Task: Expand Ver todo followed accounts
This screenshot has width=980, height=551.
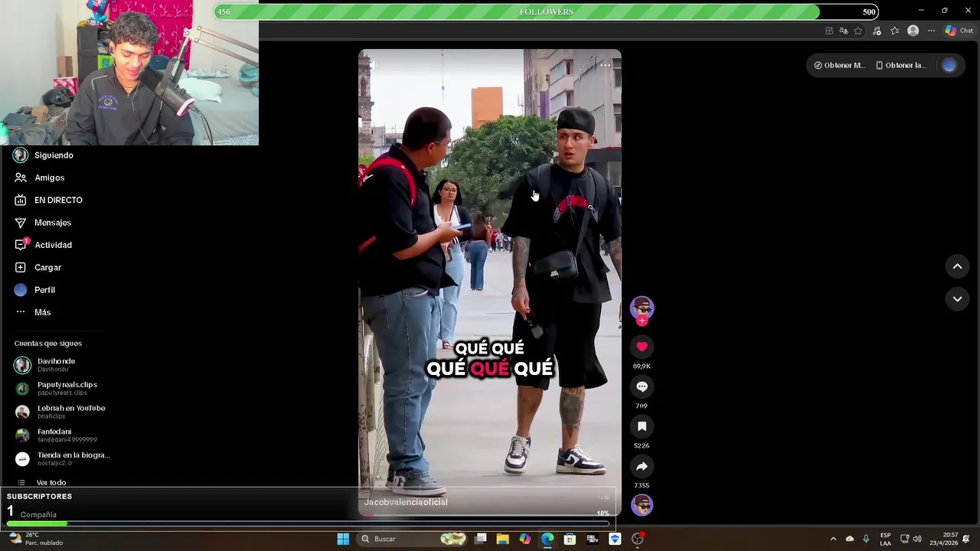Action: [41, 483]
